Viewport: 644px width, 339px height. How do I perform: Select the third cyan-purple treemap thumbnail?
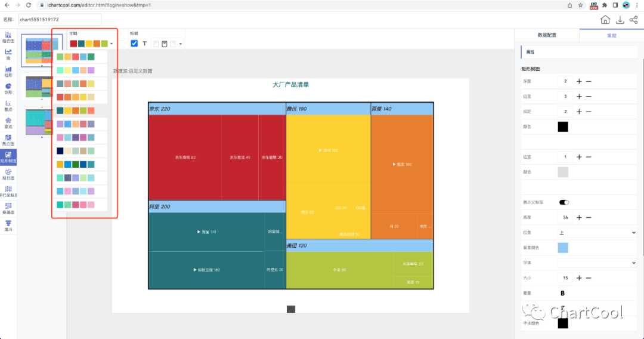click(x=39, y=122)
